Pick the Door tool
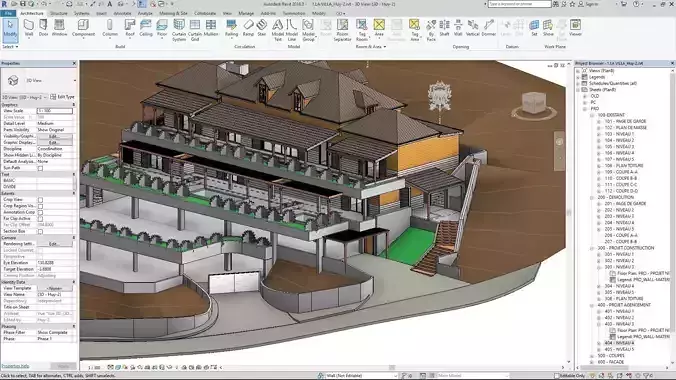This screenshot has height=380, width=676. [x=44, y=28]
